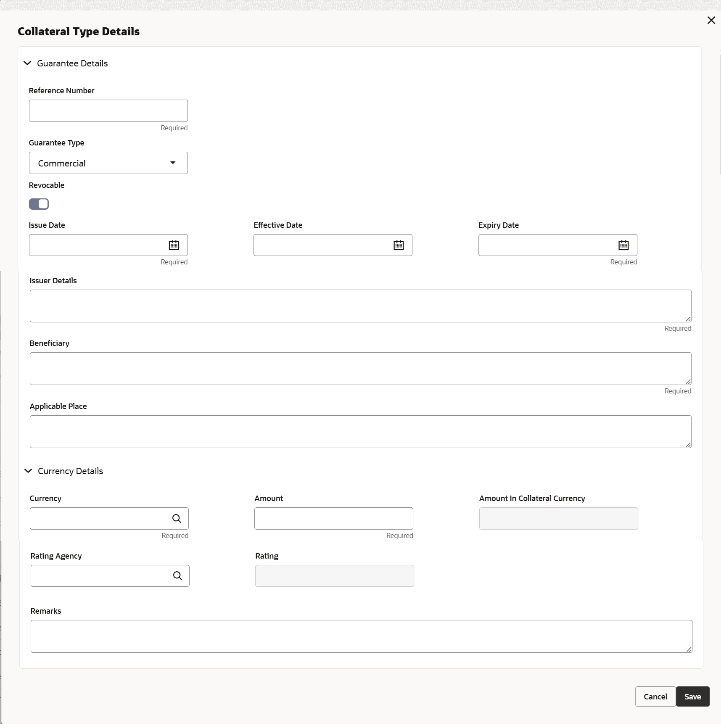Click the Rating Agency search icon

[x=178, y=576]
